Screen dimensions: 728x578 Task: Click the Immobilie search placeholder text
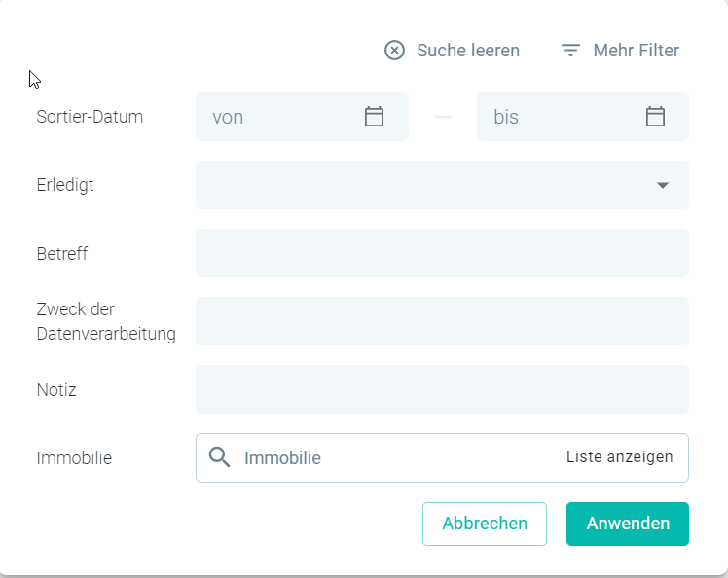pos(283,458)
